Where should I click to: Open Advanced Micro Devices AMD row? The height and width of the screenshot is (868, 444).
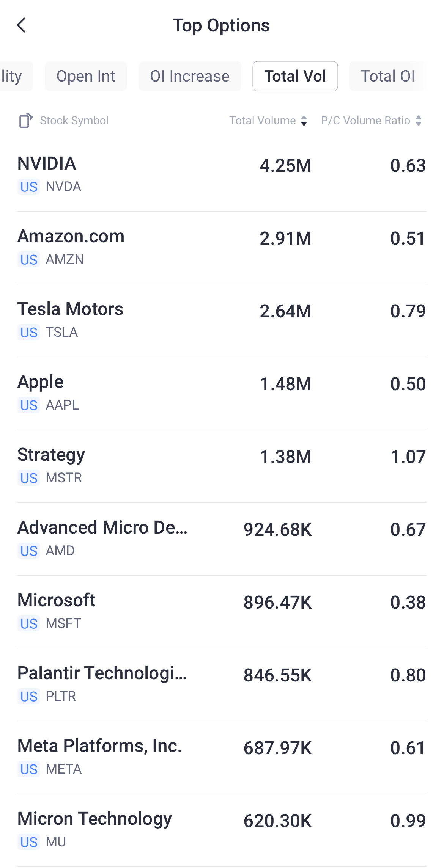pos(222,538)
